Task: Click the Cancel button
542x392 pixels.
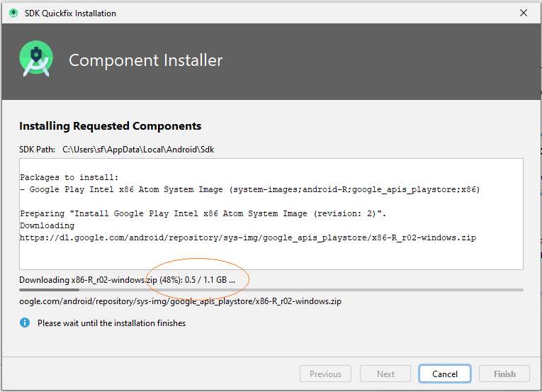Action: click(x=444, y=374)
